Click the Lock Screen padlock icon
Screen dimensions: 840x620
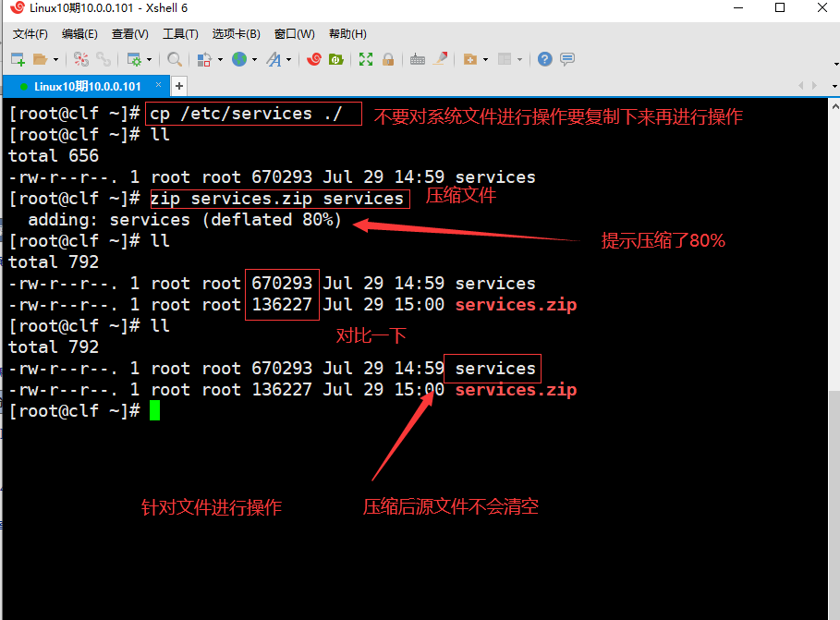coord(388,59)
